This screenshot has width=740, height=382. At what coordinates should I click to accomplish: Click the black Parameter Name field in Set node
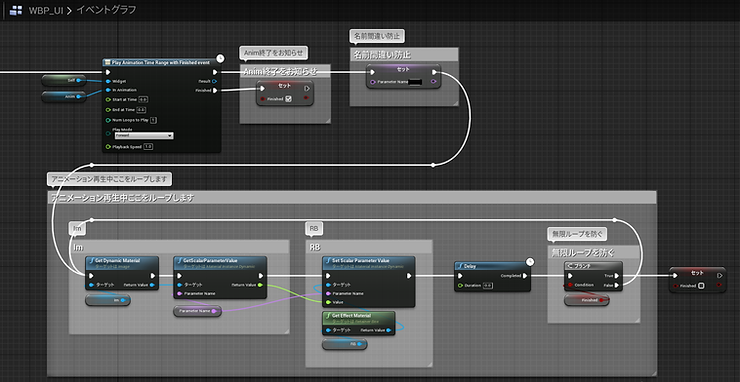(x=415, y=82)
